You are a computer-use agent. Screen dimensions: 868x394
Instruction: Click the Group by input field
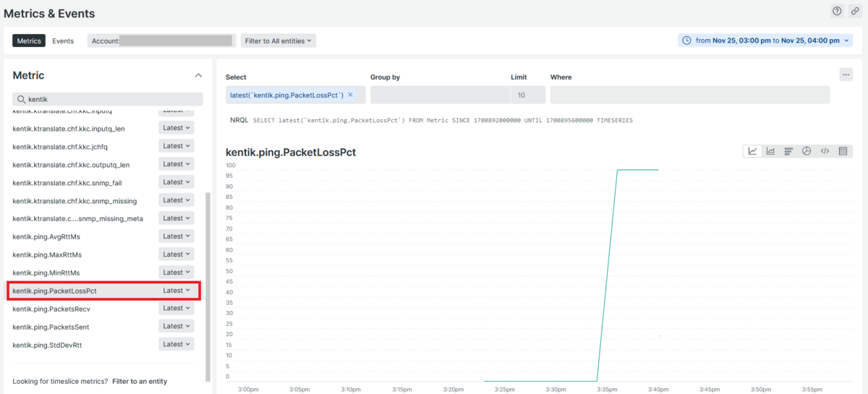[x=440, y=95]
